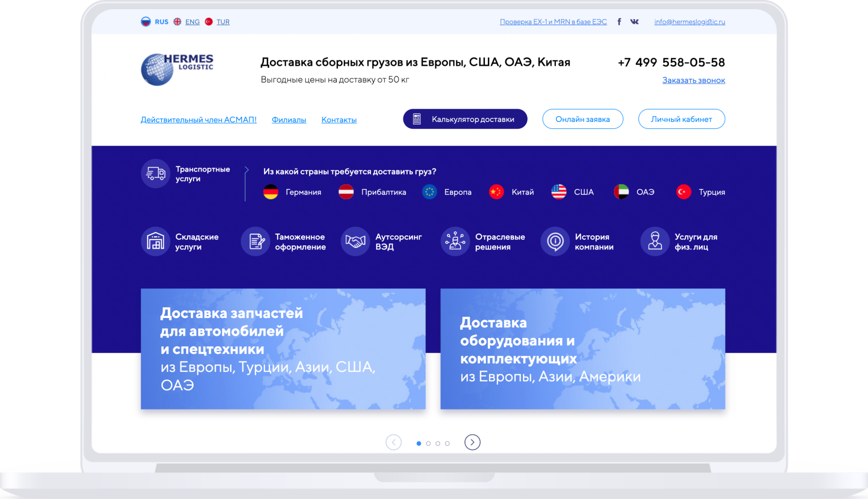Click the customs clearance document icon

255,241
